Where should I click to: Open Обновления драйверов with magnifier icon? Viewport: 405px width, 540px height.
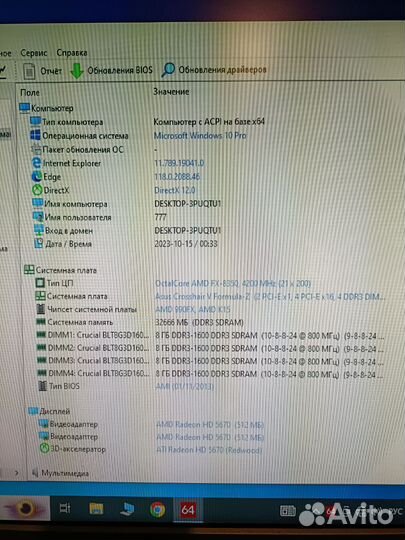214,70
